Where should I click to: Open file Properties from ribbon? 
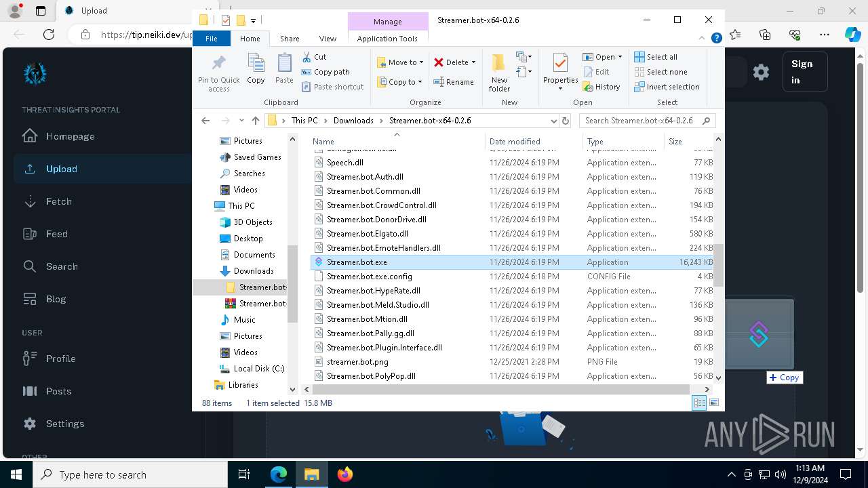click(560, 73)
